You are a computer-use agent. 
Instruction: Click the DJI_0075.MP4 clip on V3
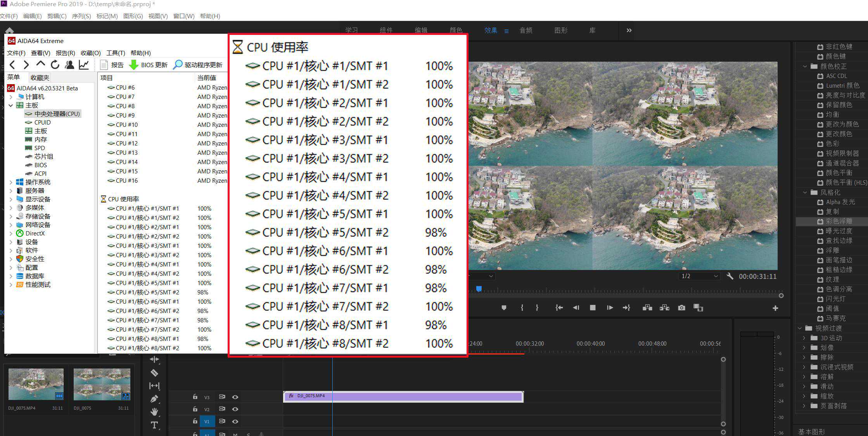403,396
